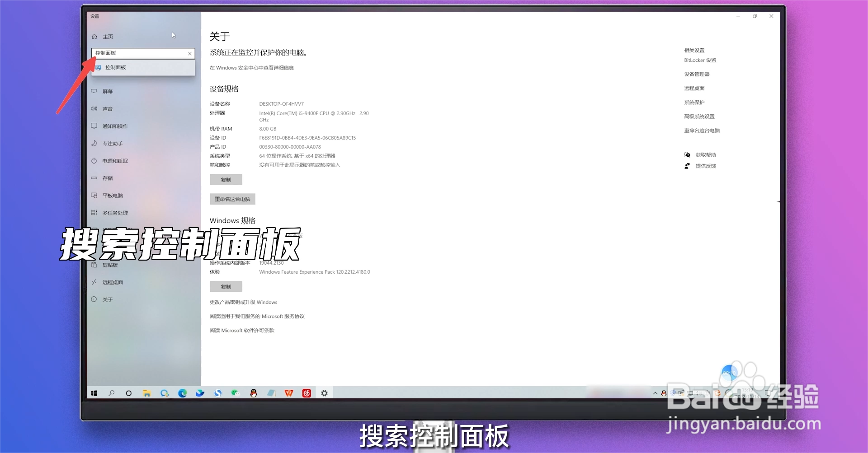Click the power icon beside 电源和睡眠
The image size is (868, 453).
tap(94, 161)
